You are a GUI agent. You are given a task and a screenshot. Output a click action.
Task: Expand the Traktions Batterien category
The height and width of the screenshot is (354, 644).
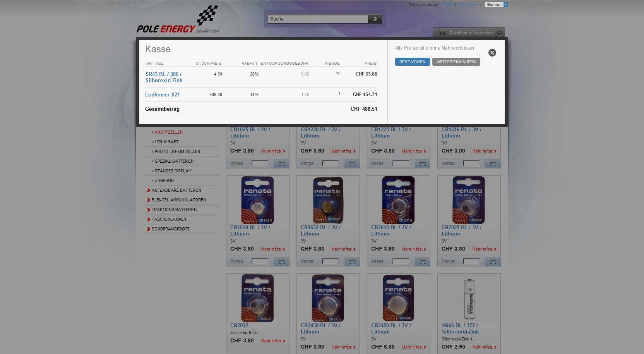tap(174, 210)
